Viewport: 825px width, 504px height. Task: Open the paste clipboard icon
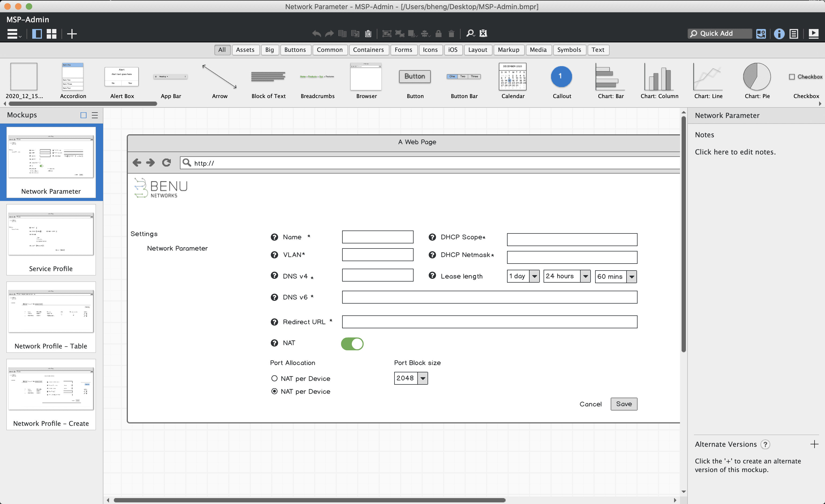(x=368, y=34)
